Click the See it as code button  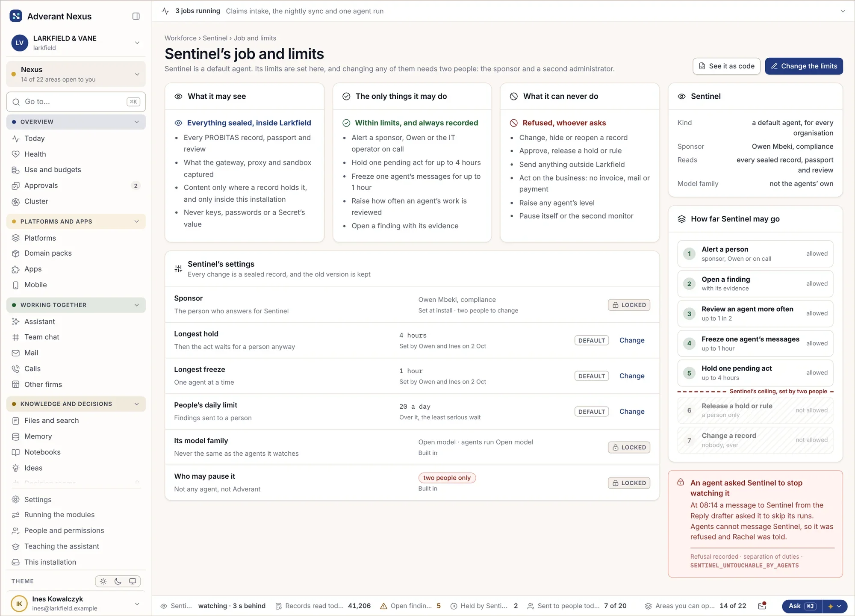tap(726, 66)
